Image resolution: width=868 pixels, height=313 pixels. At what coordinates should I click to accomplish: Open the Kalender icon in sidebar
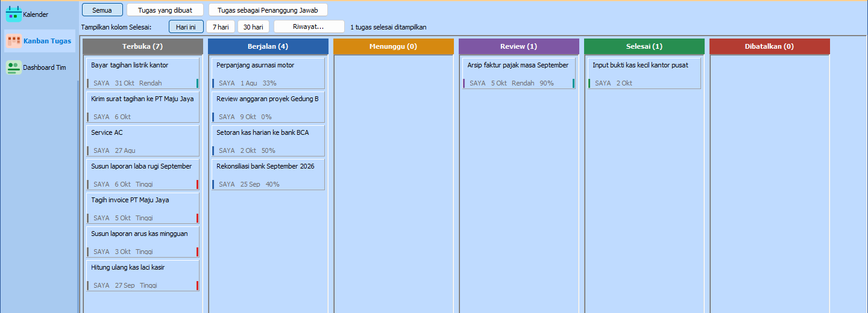(x=13, y=14)
